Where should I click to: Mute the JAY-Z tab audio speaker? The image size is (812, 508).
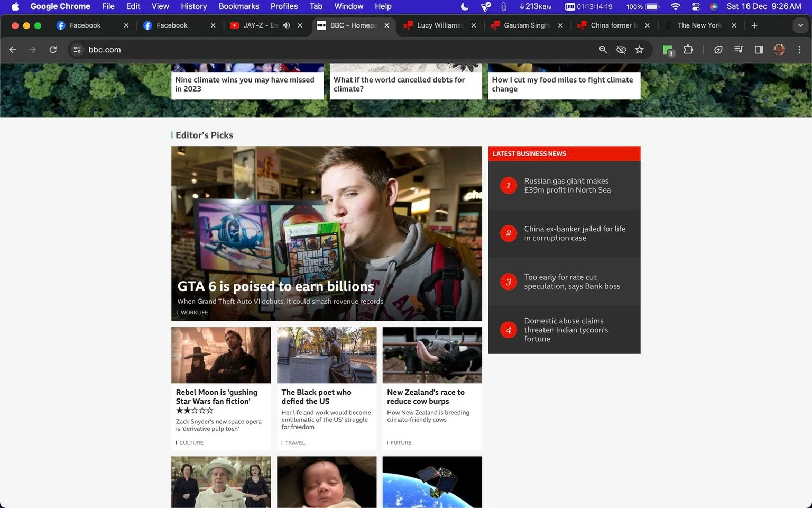click(287, 25)
